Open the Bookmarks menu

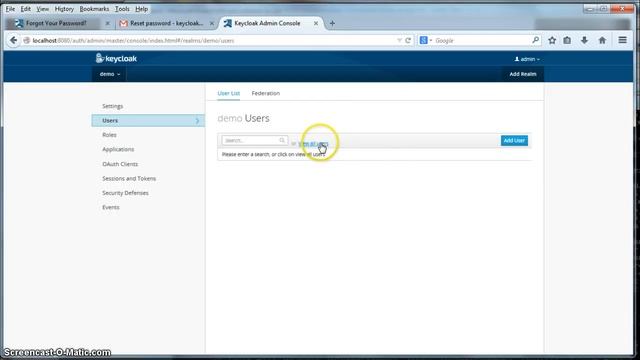point(94,9)
